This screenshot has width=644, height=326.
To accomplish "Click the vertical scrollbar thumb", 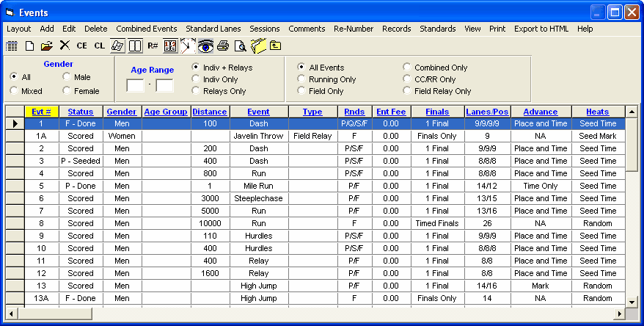I will click(632, 145).
